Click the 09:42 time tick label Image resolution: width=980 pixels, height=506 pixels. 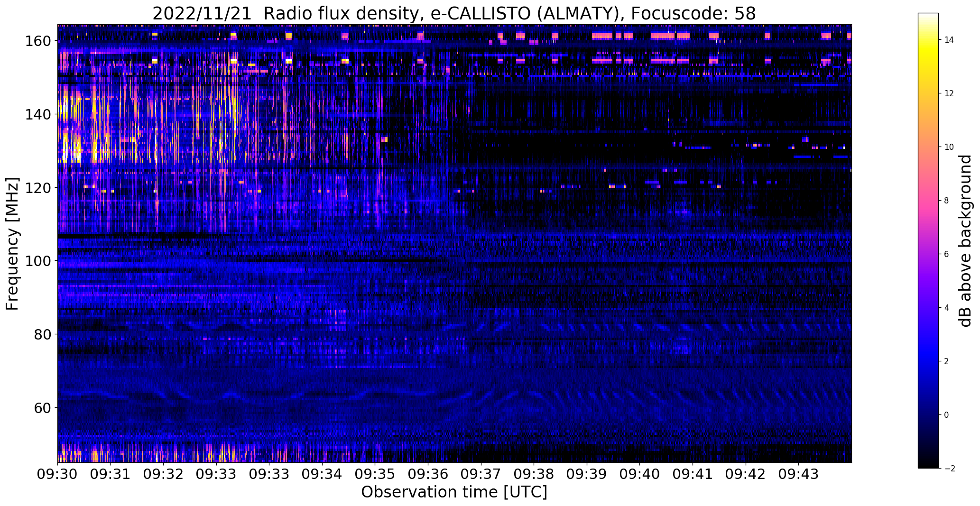click(746, 474)
